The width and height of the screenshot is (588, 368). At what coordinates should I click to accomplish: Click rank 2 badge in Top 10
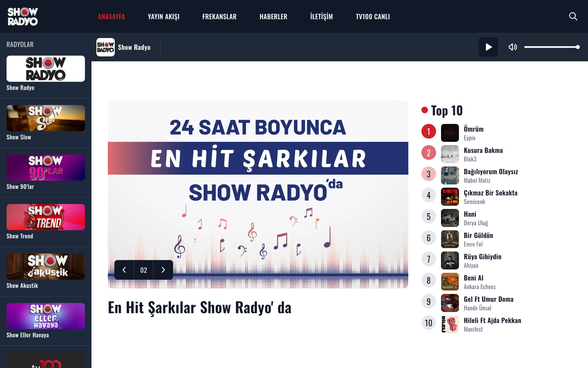(x=429, y=153)
